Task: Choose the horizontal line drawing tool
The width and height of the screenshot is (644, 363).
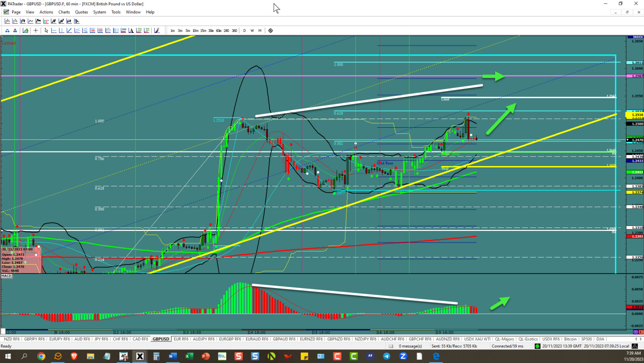Action: [54, 30]
